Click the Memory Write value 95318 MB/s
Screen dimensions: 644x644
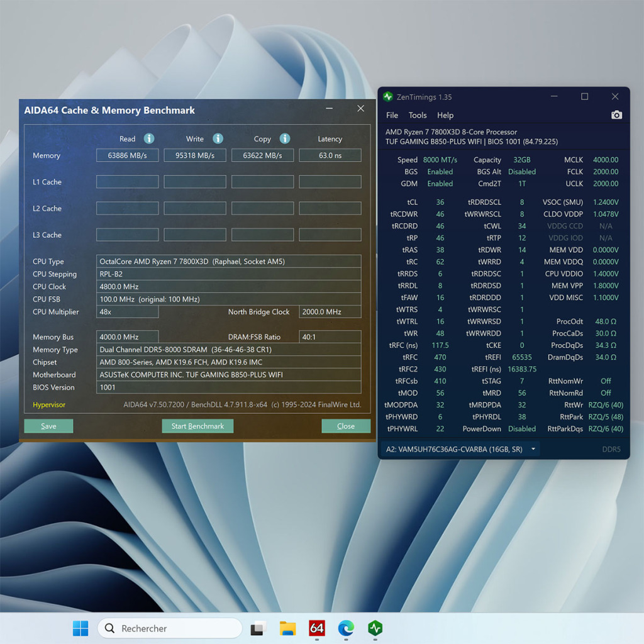[x=195, y=155]
